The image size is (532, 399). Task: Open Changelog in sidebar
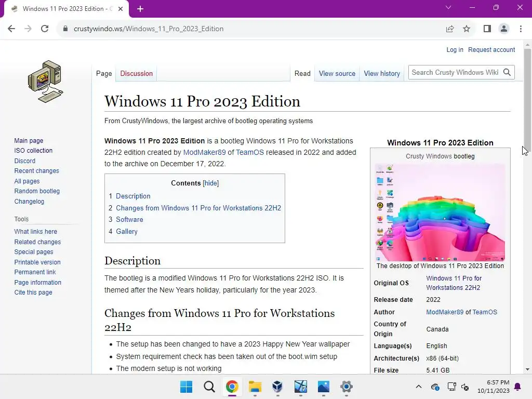(x=29, y=202)
